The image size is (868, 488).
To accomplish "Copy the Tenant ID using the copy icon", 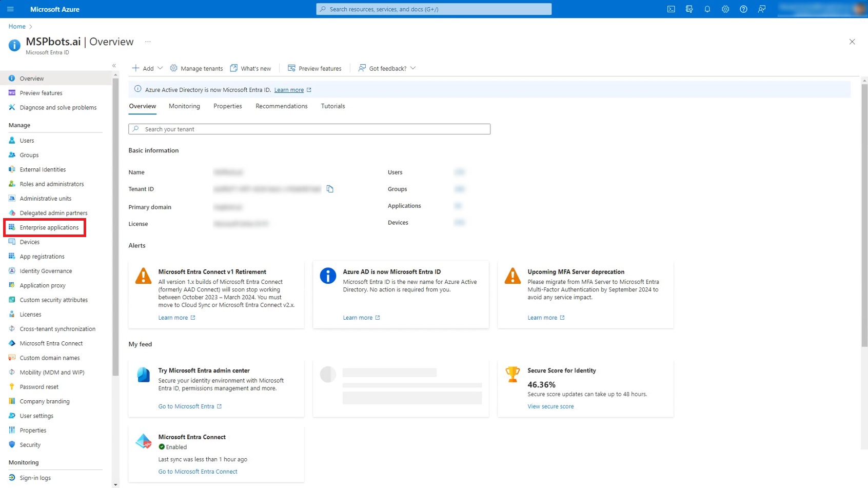I will click(x=330, y=189).
